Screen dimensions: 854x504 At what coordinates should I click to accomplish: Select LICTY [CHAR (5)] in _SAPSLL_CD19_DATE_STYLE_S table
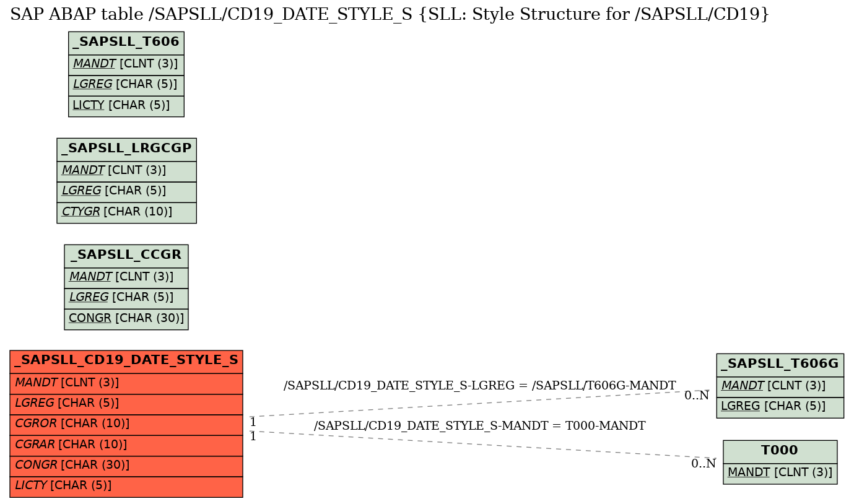[x=126, y=487]
